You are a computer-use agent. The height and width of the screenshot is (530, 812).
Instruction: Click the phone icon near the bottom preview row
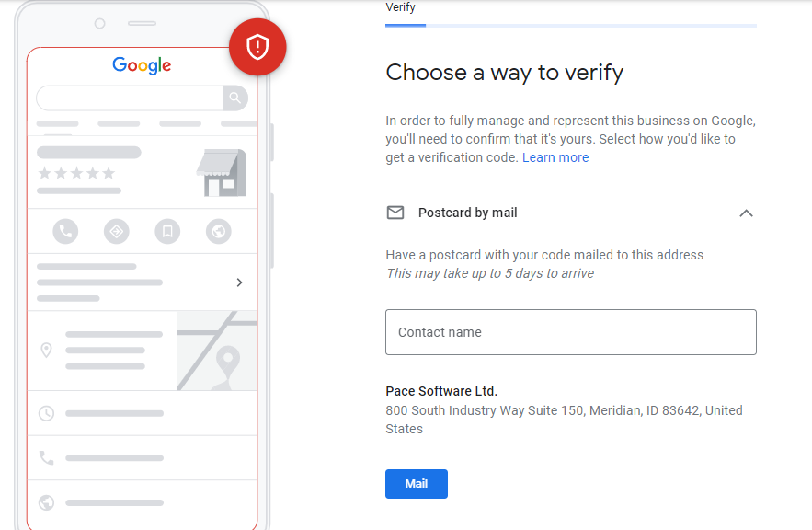coord(46,456)
